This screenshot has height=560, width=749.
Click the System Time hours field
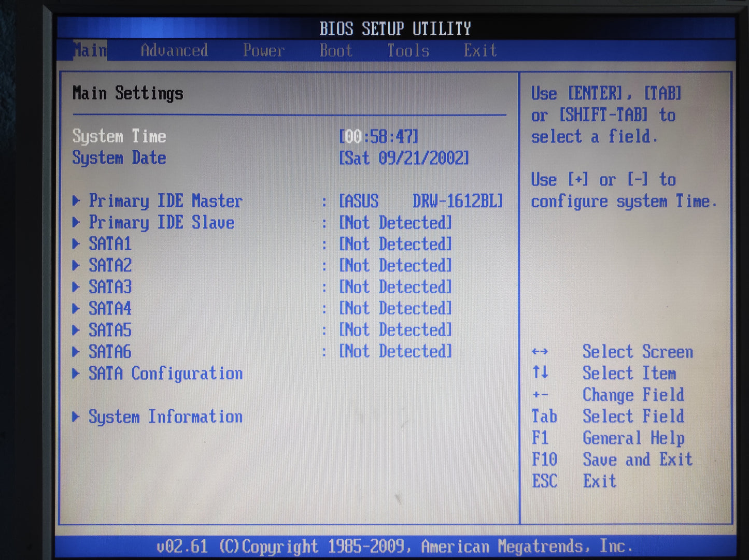[x=353, y=137]
